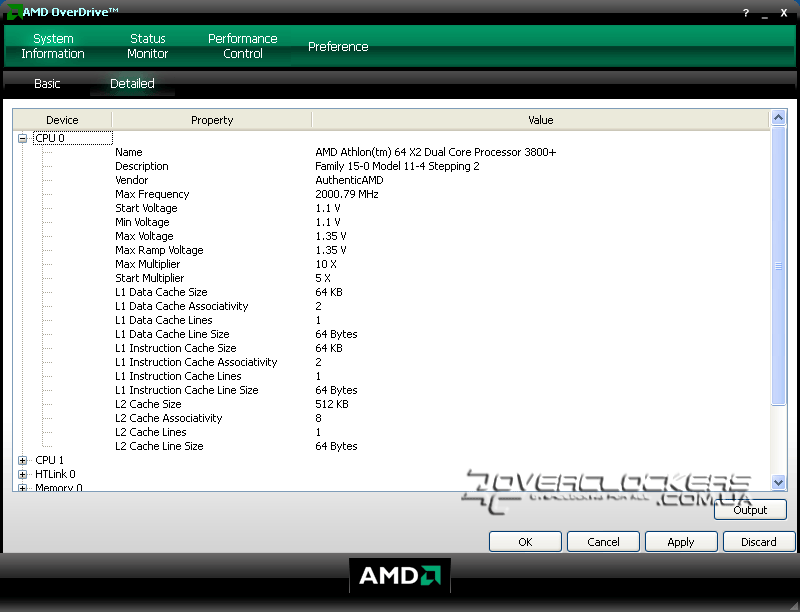Click the Family 15-0 Model 11-4 value
Screen dimensions: 800x612
pyautogui.click(x=397, y=166)
